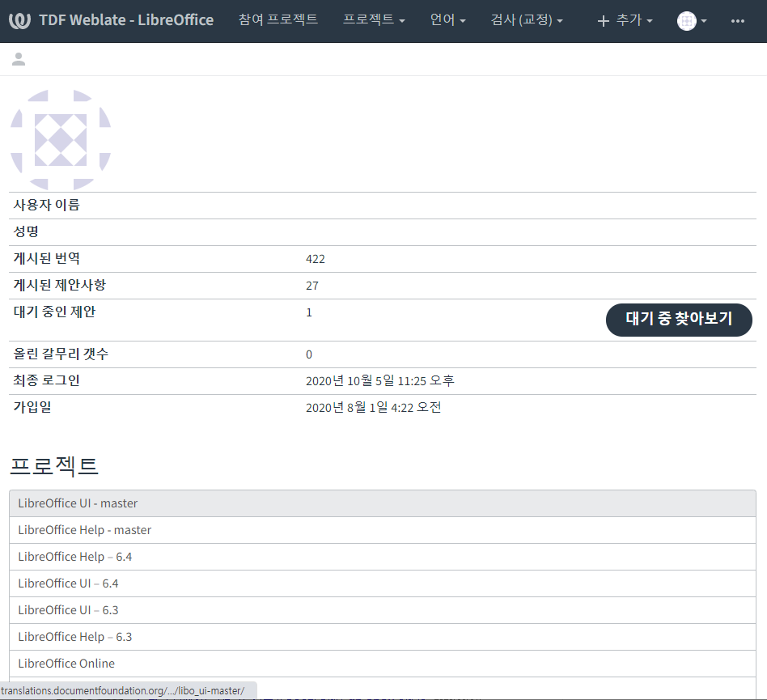Image resolution: width=767 pixels, height=700 pixels.
Task: Open the + 추가 dropdown
Action: pos(625,20)
